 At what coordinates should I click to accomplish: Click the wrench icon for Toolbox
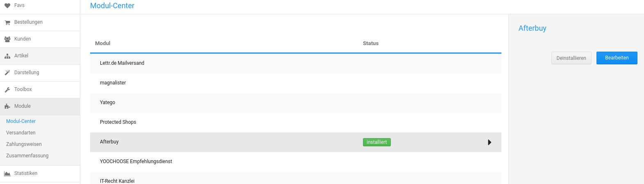point(7,90)
